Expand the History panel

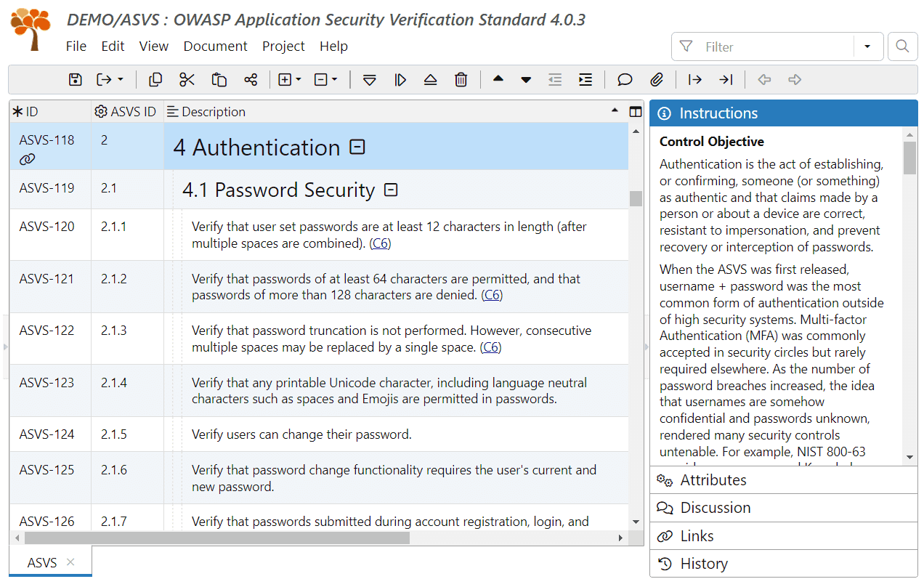784,564
